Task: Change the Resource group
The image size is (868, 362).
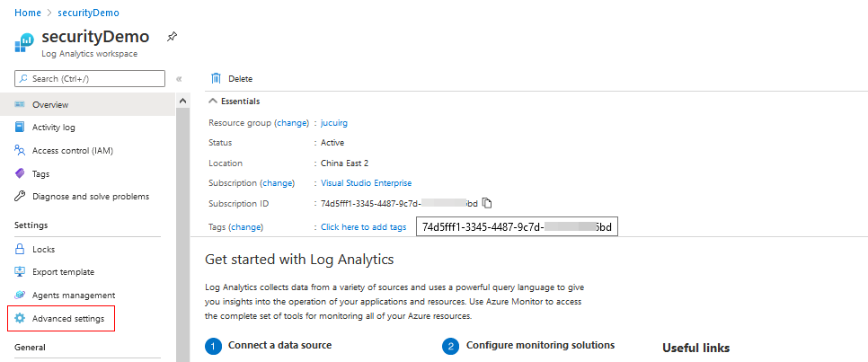Action: 292,123
